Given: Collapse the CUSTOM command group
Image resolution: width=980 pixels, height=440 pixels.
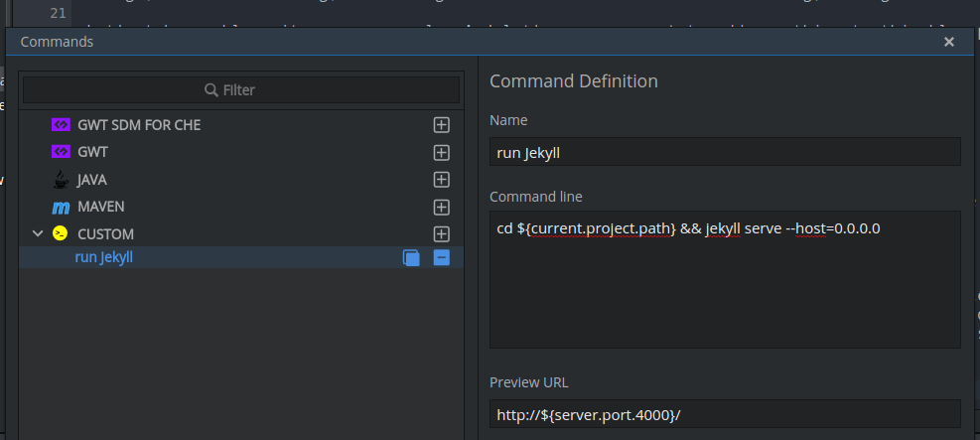Looking at the screenshot, I should click(x=38, y=233).
